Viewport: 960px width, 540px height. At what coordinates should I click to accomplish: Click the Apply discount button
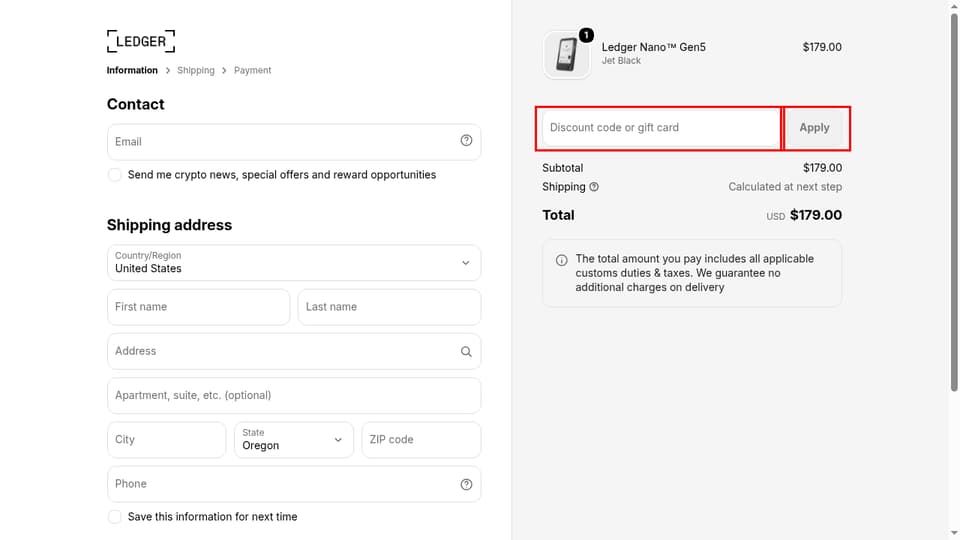[x=814, y=128]
